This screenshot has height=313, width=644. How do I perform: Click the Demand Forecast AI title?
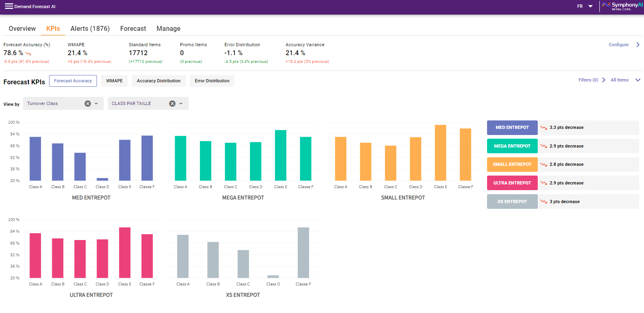[35, 6]
